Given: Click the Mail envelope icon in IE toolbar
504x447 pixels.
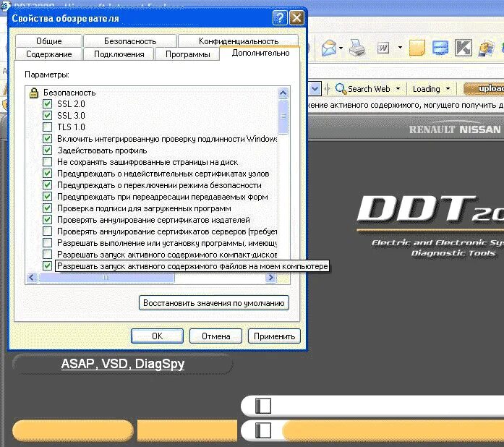Looking at the screenshot, I should [x=329, y=48].
